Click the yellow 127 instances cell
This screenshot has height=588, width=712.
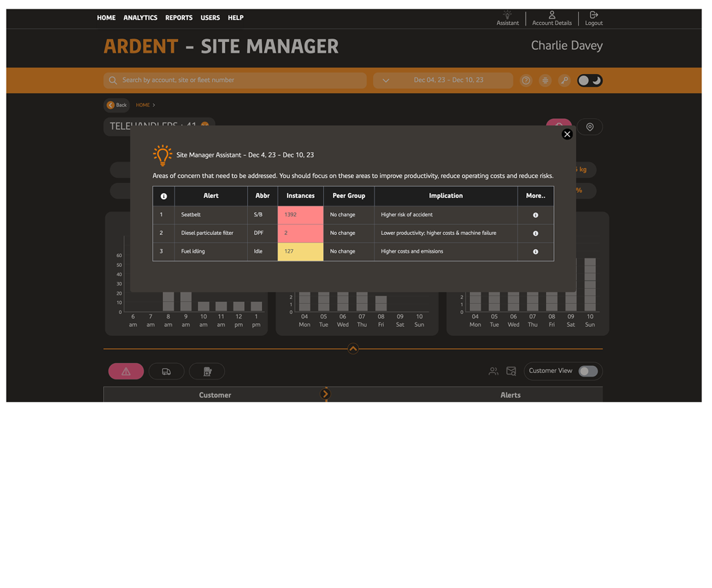300,251
